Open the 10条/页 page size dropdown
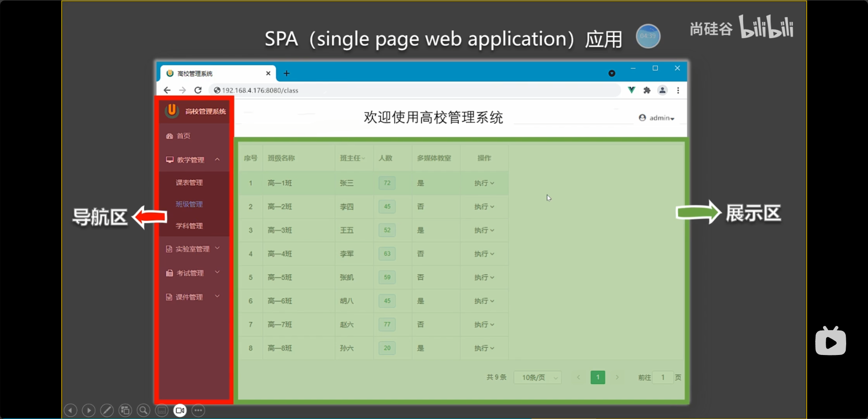 click(x=538, y=377)
